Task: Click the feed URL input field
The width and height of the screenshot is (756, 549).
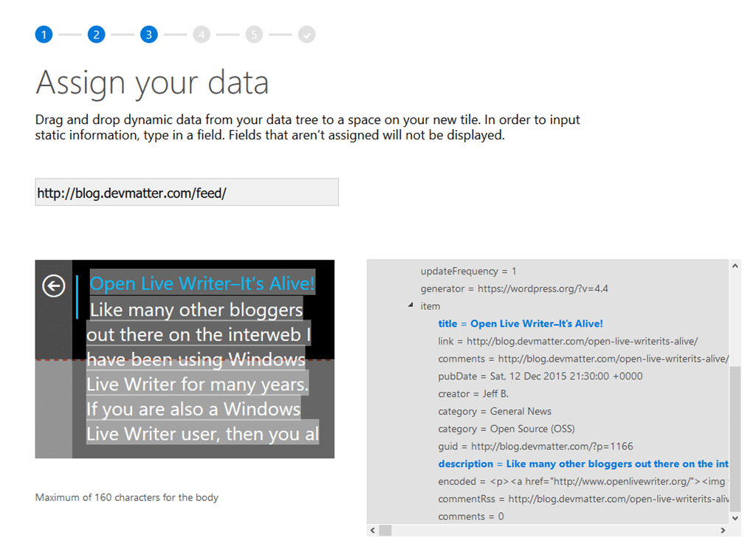Action: (187, 193)
